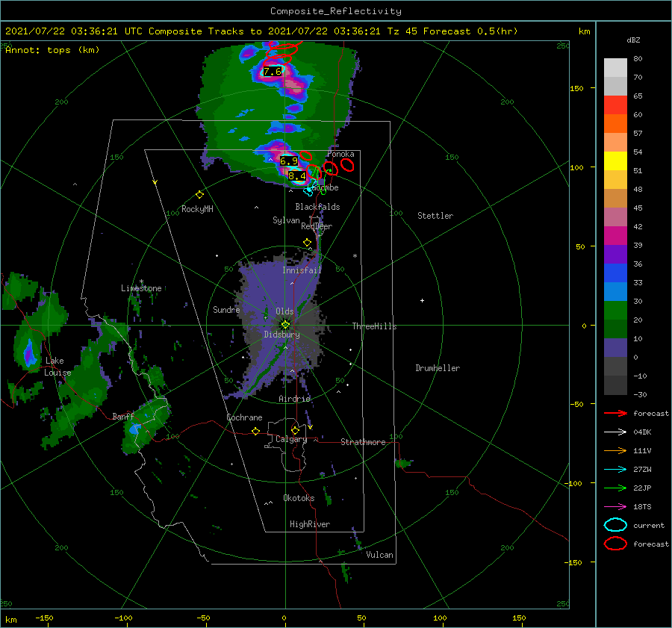The image size is (672, 628).
Task: Click the Forecast 0.5(hr) header text
Action: pyautogui.click(x=470, y=31)
